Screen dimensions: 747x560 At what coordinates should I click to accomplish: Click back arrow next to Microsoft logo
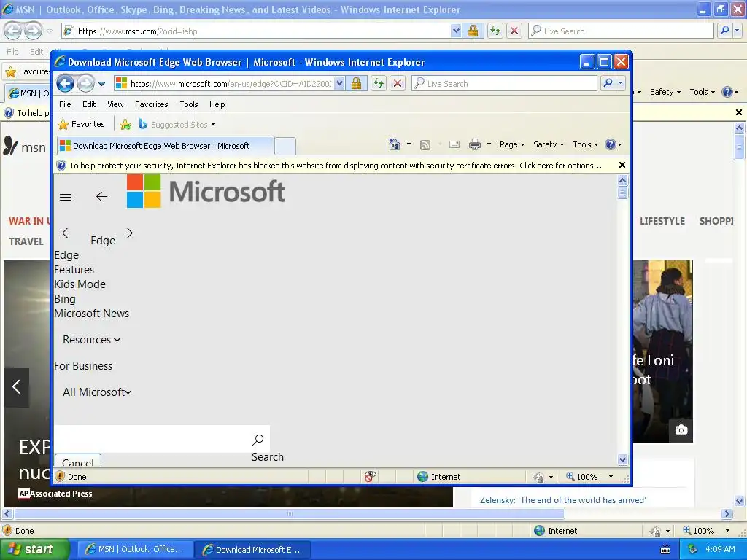click(101, 197)
